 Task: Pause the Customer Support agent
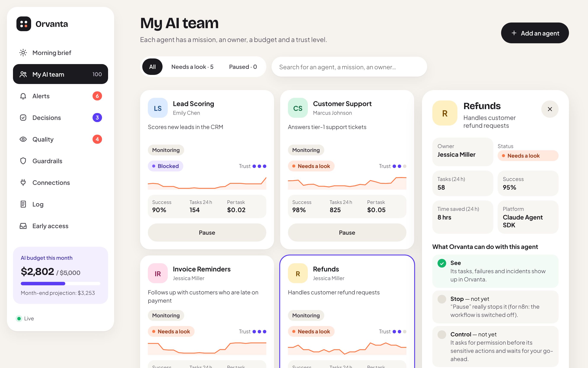coord(347,232)
